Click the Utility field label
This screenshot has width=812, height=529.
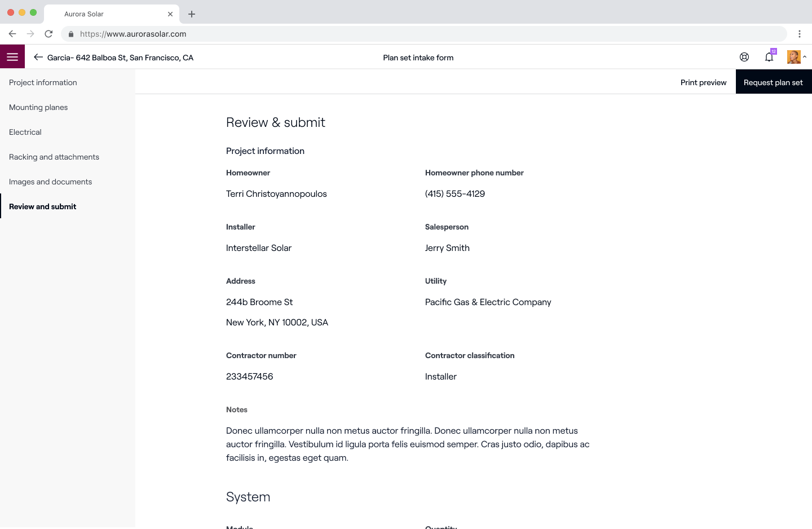pos(436,281)
